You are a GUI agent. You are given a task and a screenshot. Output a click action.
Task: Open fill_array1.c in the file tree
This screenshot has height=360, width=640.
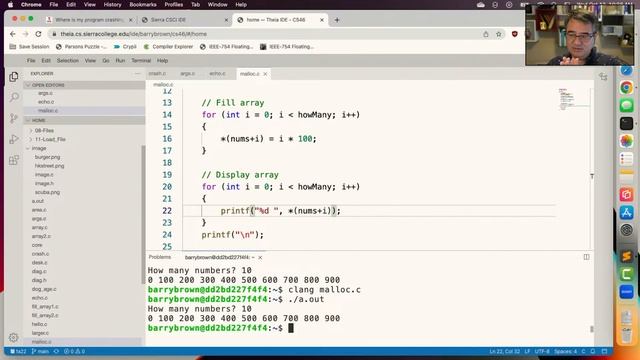[x=45, y=307]
